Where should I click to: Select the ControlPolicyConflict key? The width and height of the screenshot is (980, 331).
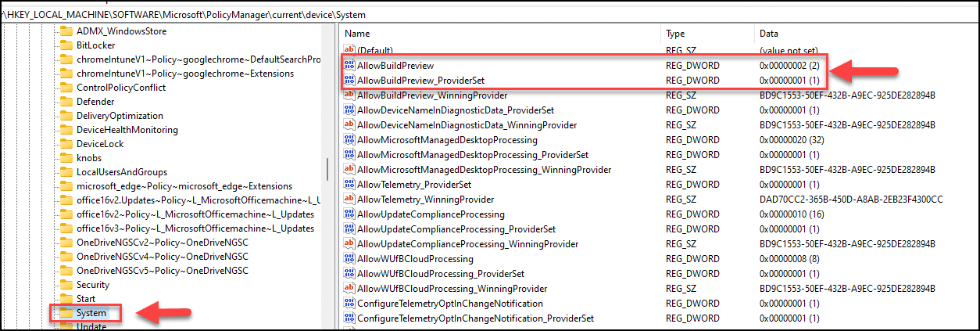pos(120,88)
